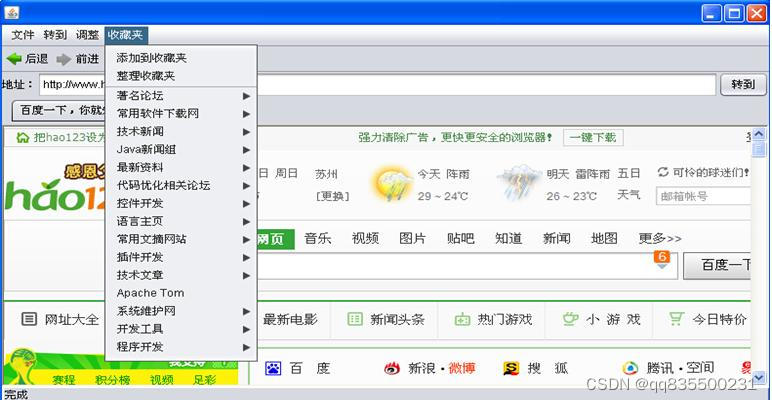Click the 热门游戏 gamepad icon

(462, 320)
